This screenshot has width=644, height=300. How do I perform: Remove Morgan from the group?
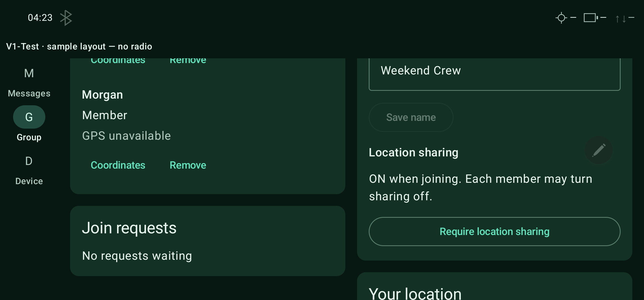188,165
